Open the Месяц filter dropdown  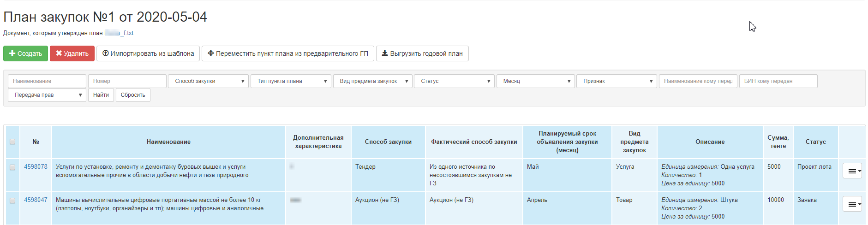point(535,81)
